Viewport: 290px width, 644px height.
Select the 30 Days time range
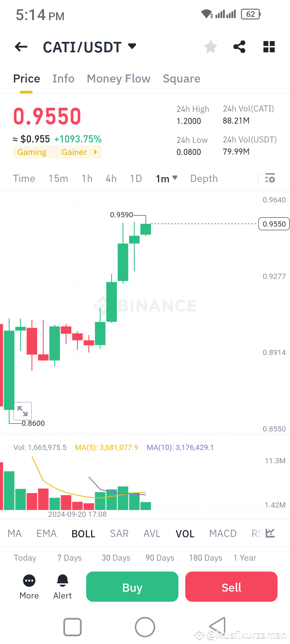116,558
